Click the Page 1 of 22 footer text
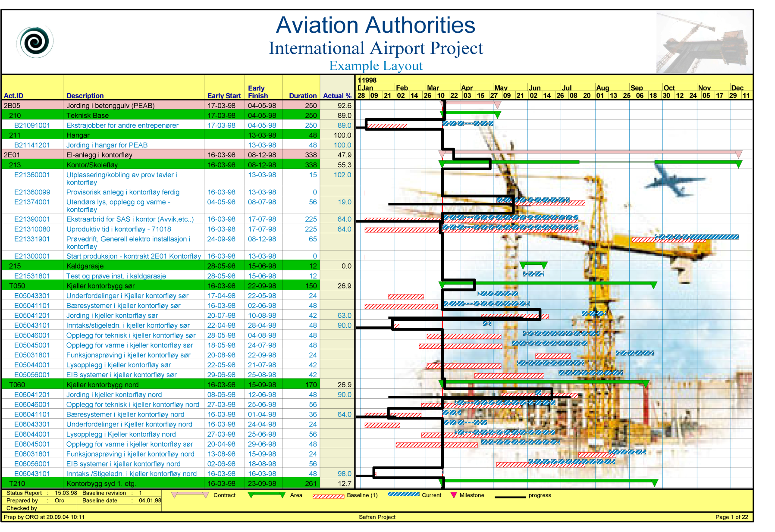Screen dimensions: 775x532 [x=731, y=517]
